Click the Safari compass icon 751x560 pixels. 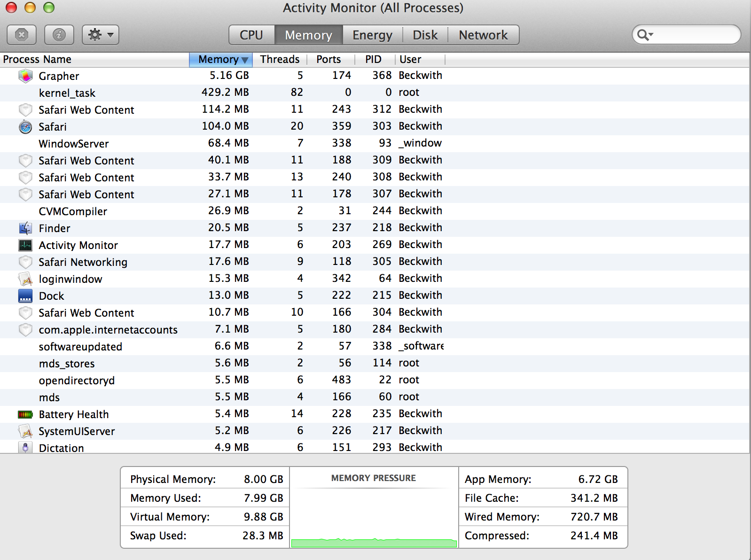click(x=25, y=127)
